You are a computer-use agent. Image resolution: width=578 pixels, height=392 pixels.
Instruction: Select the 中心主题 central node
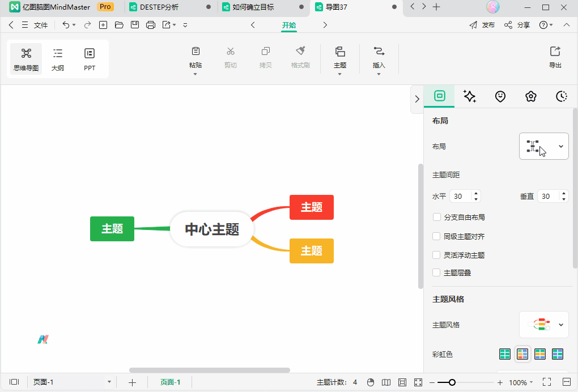coord(212,229)
